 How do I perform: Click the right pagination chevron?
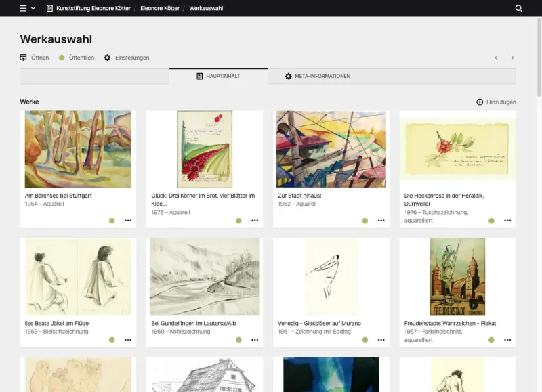(513, 58)
